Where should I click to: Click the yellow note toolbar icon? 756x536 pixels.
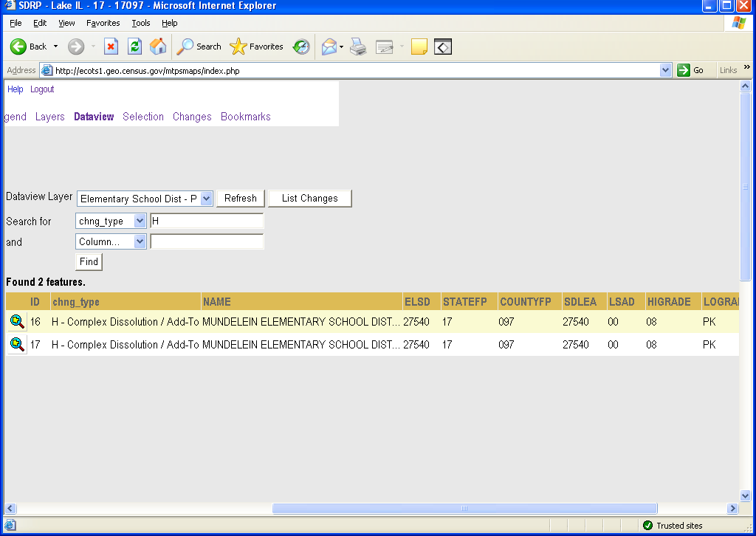(419, 47)
